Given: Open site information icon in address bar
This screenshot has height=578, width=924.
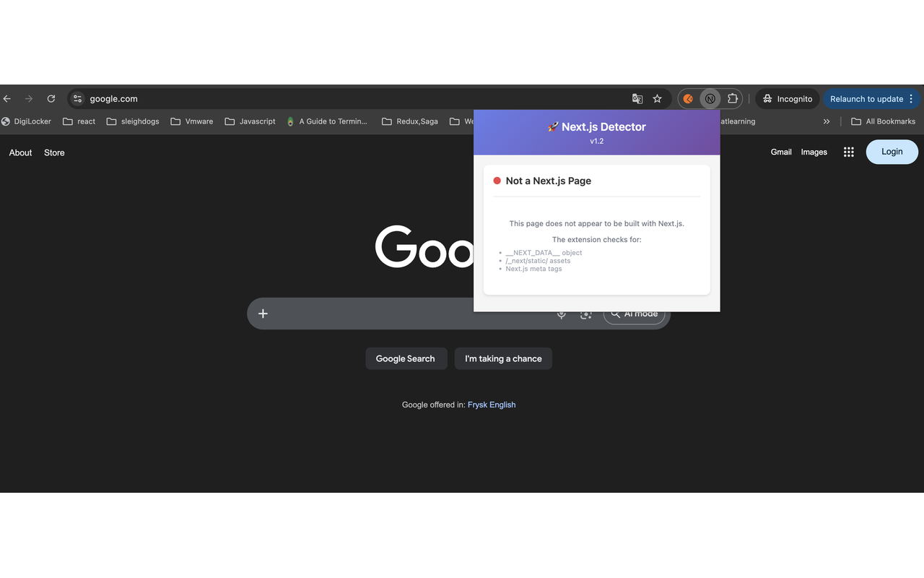Looking at the screenshot, I should click(78, 99).
